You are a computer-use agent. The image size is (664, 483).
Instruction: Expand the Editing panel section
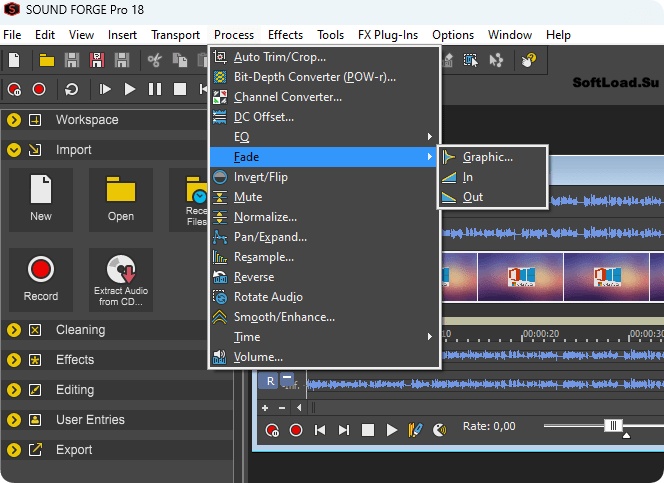tap(14, 390)
